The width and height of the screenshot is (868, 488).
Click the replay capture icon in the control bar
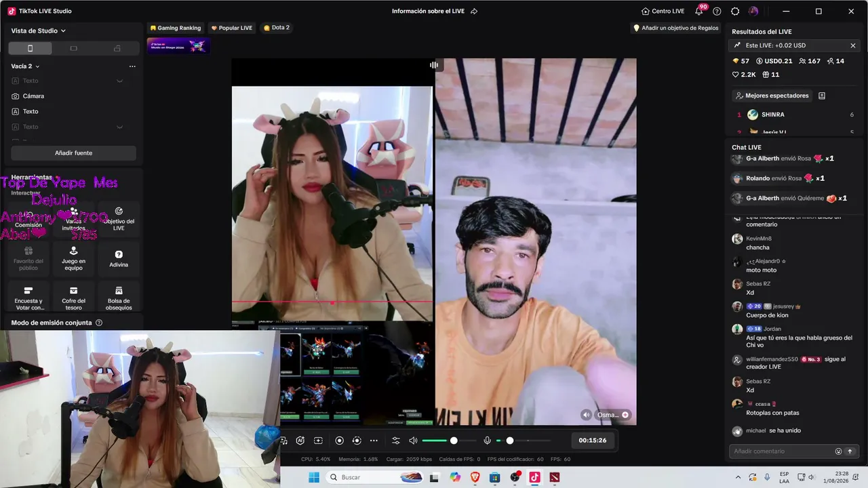357,441
